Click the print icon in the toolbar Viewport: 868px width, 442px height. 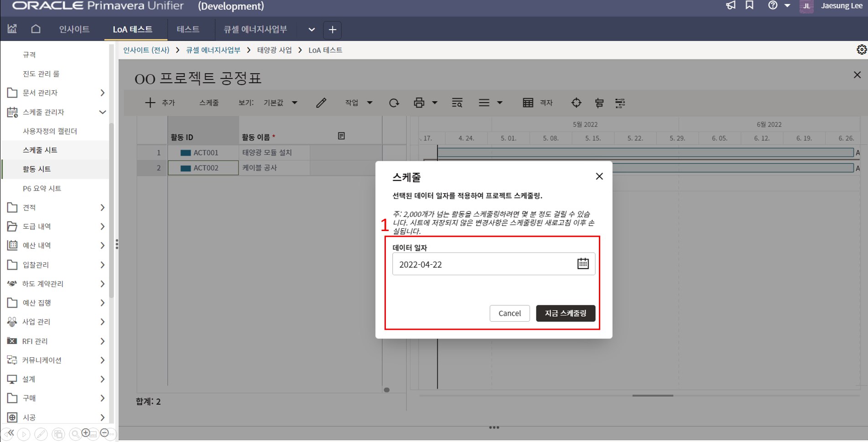419,103
